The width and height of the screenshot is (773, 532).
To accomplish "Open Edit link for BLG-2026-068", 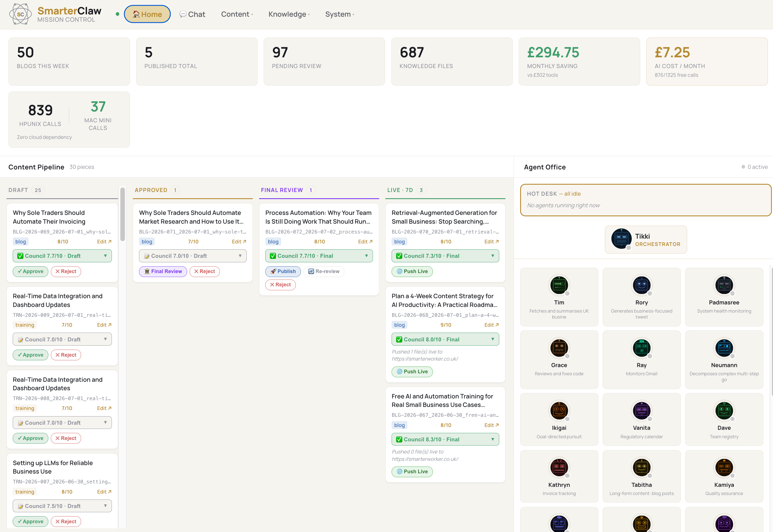I will point(492,325).
